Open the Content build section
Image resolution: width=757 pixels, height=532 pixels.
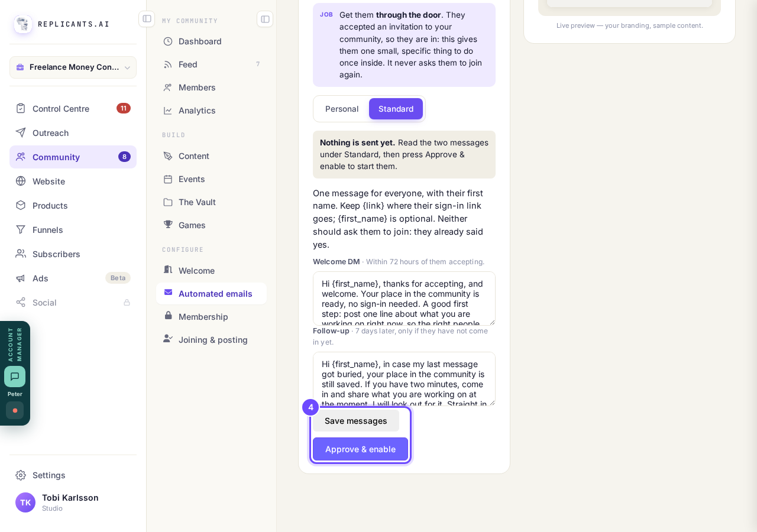click(x=211, y=156)
